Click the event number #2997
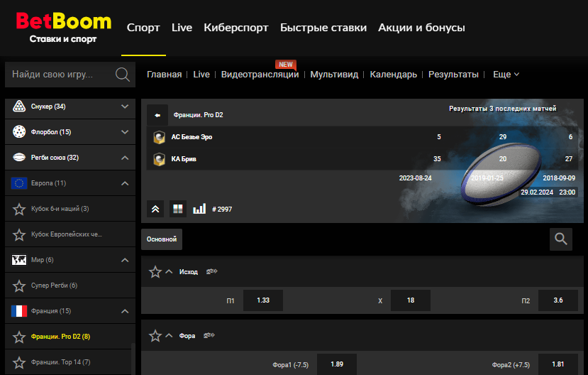This screenshot has width=588, height=375. click(222, 209)
